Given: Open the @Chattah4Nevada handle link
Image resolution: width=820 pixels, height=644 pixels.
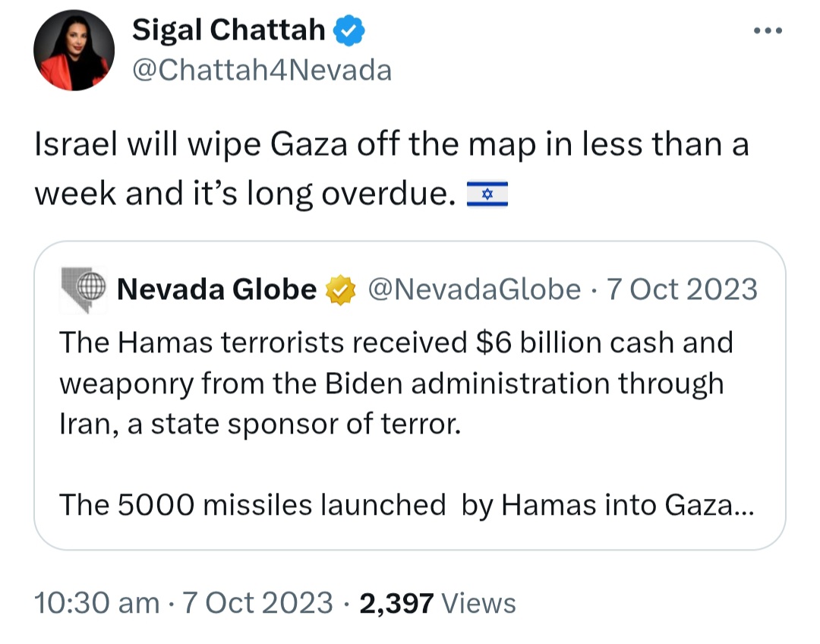Looking at the screenshot, I should (x=262, y=70).
